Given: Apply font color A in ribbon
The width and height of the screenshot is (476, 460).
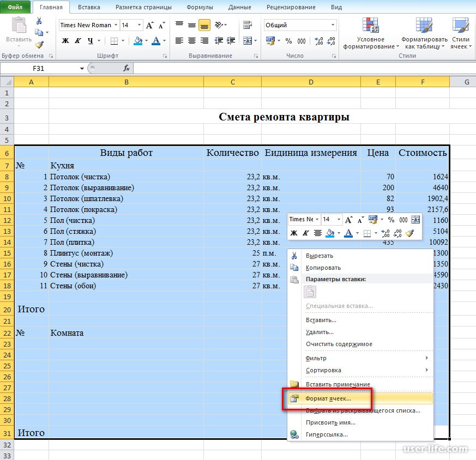Looking at the screenshot, I should pyautogui.click(x=156, y=41).
